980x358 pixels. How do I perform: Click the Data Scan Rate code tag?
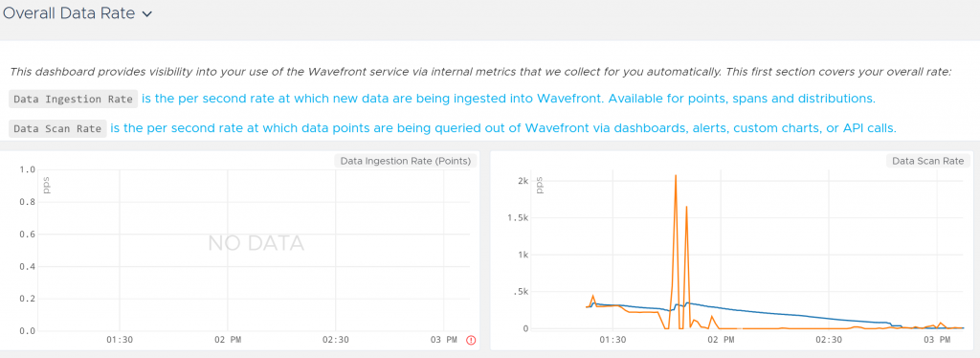coord(57,128)
